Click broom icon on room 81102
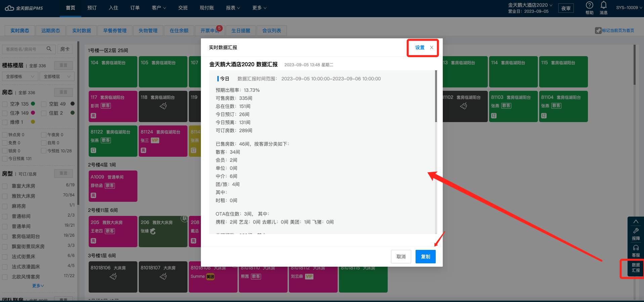The height and width of the screenshot is (302, 644). tap(464, 106)
